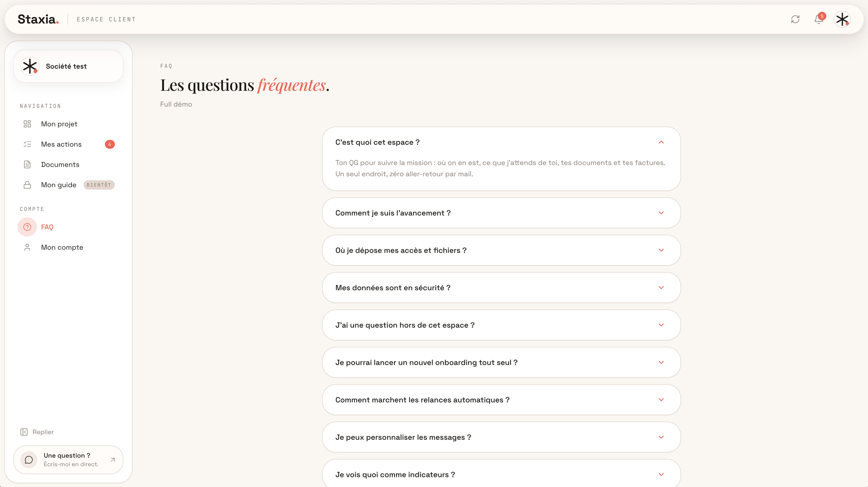
Task: Click question text "Je pourrai lancer un nouvel onboarding tout seul ?"
Action: coord(427,362)
